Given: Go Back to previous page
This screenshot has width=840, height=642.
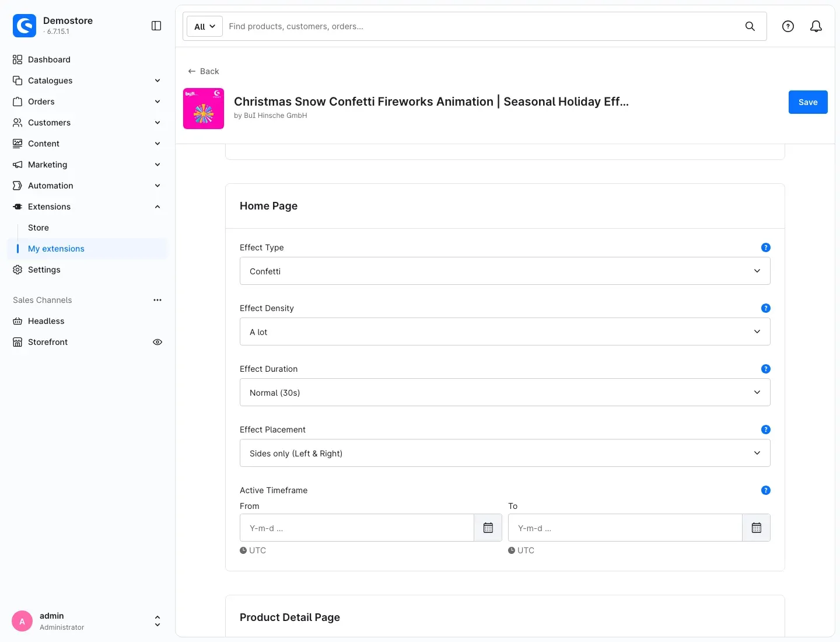Looking at the screenshot, I should (x=204, y=71).
